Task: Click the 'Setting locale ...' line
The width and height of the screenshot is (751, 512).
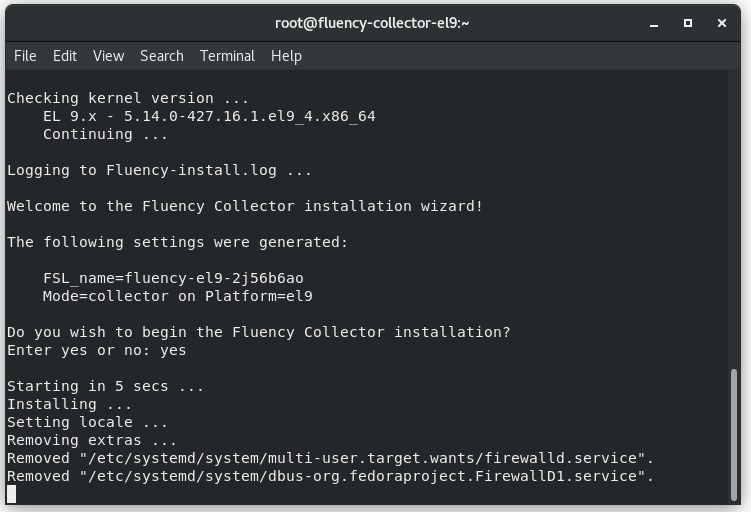Action: coord(87,422)
